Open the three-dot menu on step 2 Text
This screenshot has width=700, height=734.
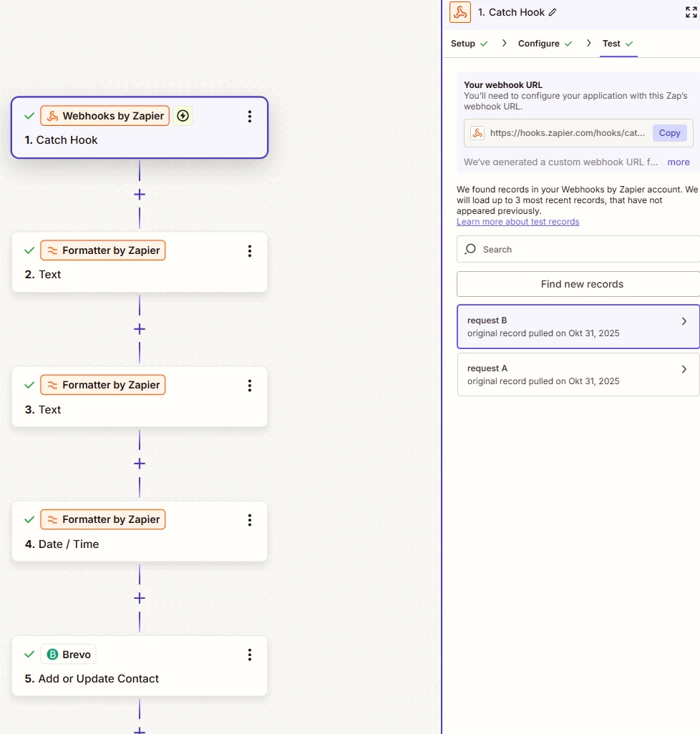pos(250,251)
